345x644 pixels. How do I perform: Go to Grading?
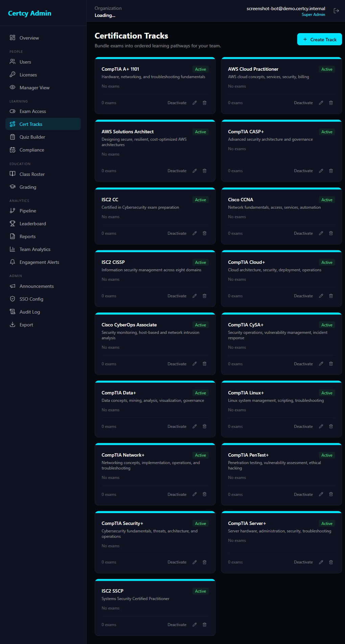[43, 187]
